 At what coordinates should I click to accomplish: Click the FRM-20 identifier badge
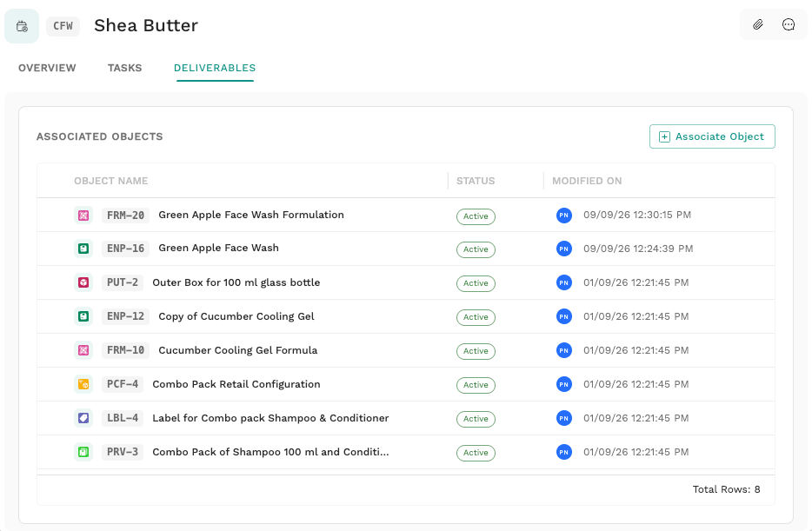pyautogui.click(x=125, y=216)
